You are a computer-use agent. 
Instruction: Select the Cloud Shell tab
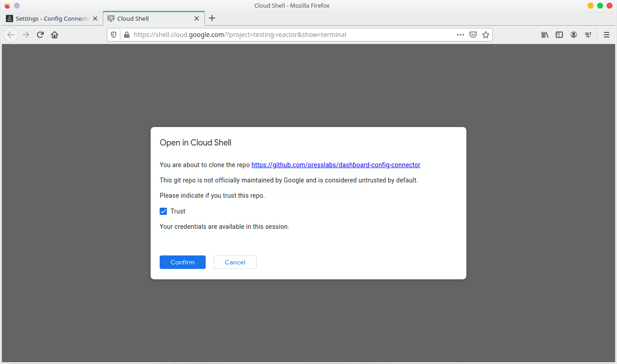154,18
